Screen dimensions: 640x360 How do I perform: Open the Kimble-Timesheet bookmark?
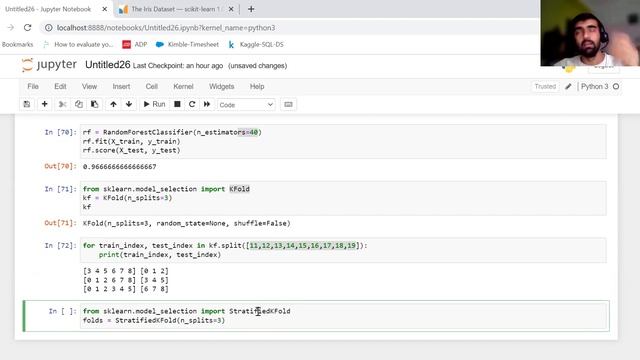click(187, 44)
